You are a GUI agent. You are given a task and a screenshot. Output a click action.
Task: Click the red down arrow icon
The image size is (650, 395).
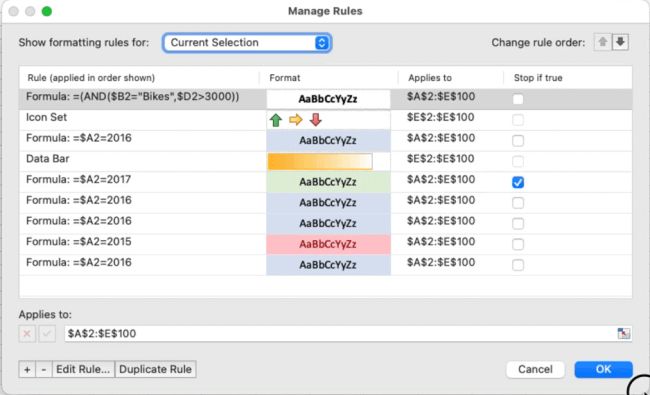click(315, 120)
